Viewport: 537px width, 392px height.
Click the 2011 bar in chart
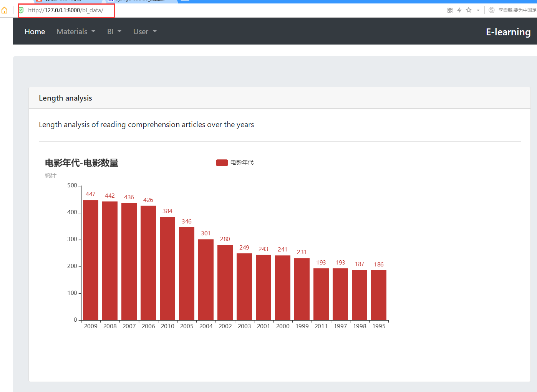[321, 294]
